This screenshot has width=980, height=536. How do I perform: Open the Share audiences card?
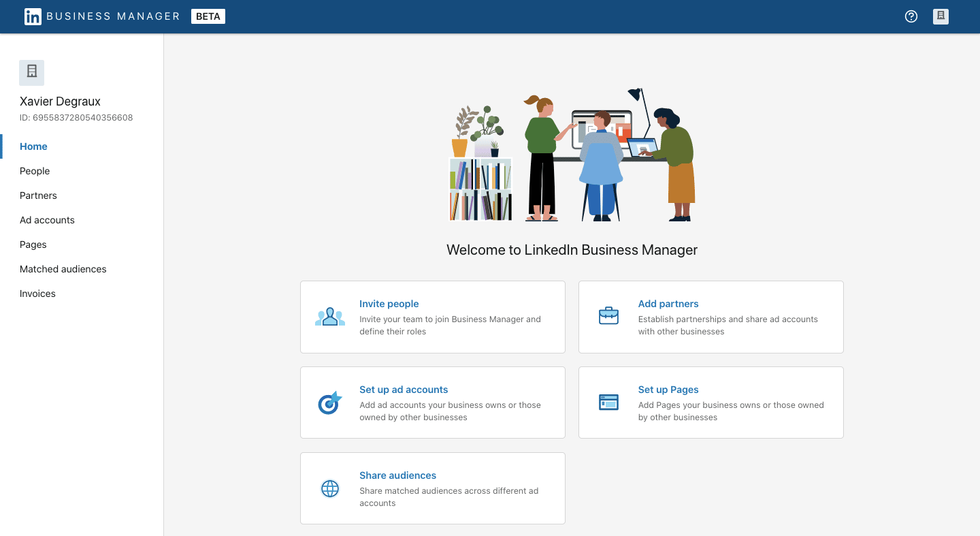point(397,475)
